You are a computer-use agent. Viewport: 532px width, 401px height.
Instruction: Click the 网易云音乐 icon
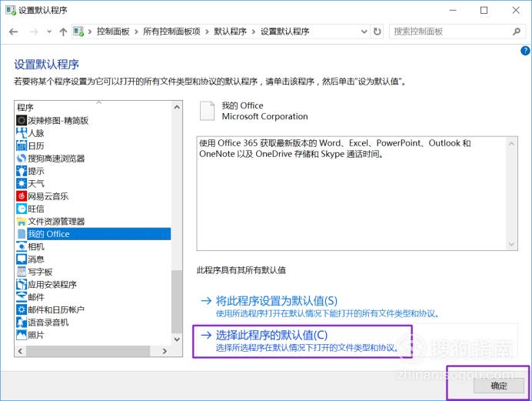(22, 196)
